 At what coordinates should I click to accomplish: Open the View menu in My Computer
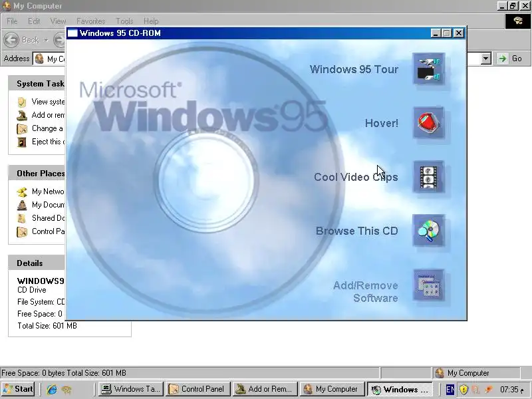[x=58, y=21]
